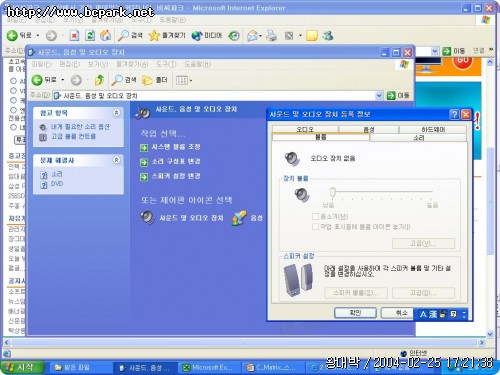Open File menu in Control Panel window
This screenshot has height=375, width=500.
(x=41, y=64)
